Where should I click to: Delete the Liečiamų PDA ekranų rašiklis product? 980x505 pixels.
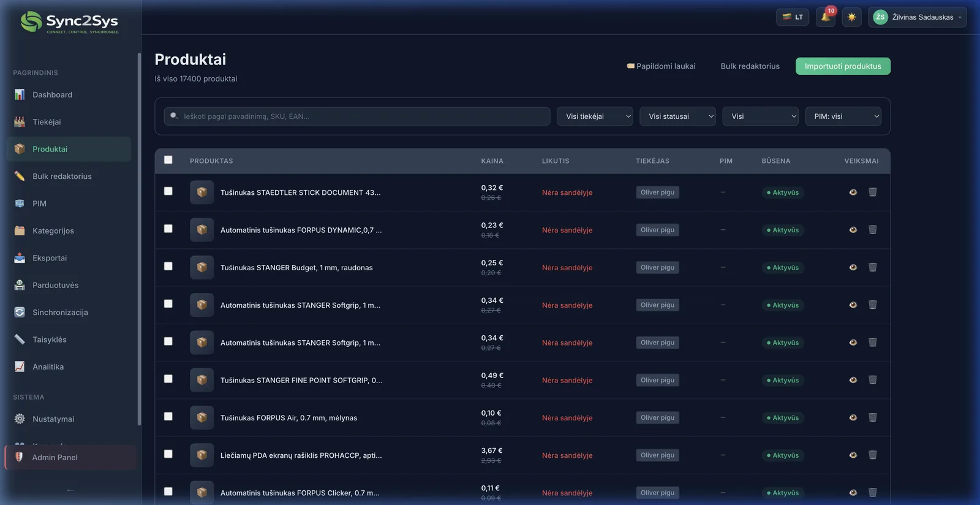(x=873, y=455)
